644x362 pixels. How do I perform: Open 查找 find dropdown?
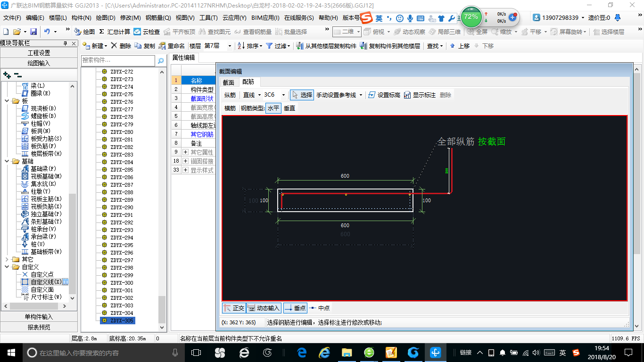441,46
